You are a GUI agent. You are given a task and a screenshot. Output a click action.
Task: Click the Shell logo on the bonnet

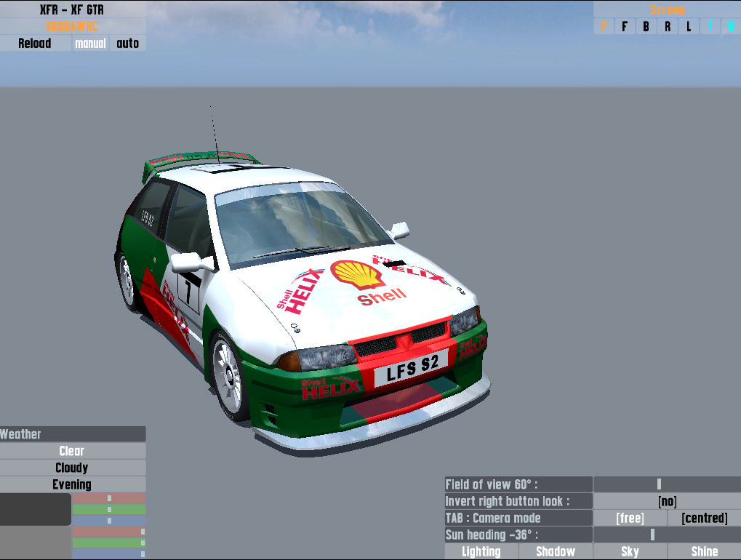(358, 274)
